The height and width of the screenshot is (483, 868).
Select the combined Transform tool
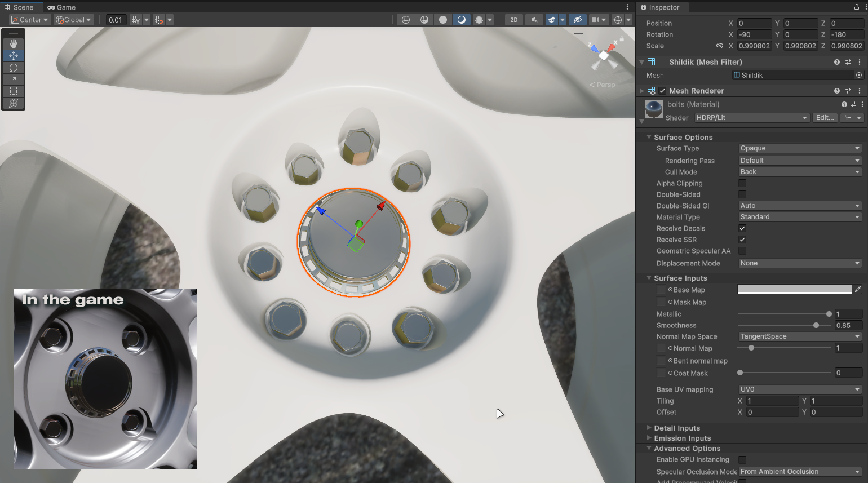pyautogui.click(x=14, y=103)
